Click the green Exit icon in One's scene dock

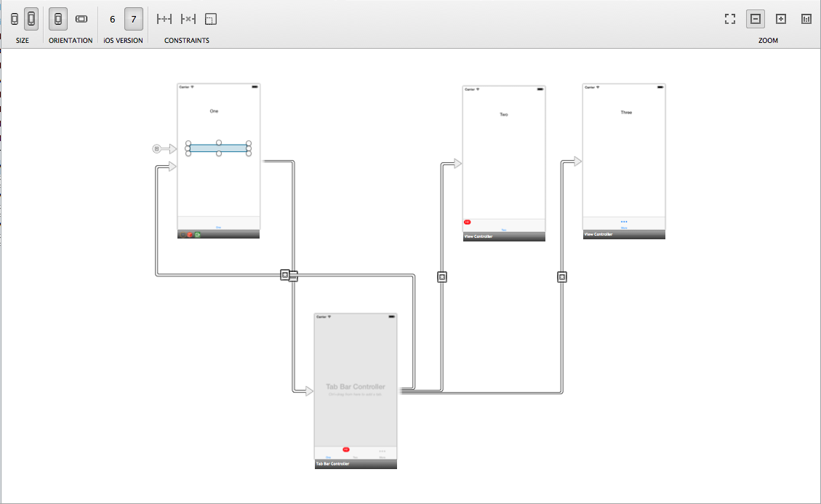[x=197, y=234]
